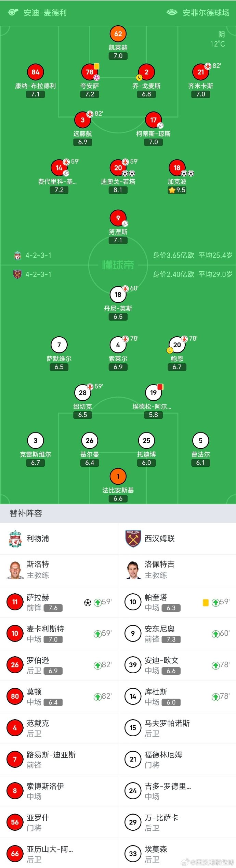The image size is (236, 868).
Task: Click 萨拉赫's goal ball icon
Action: point(88,603)
